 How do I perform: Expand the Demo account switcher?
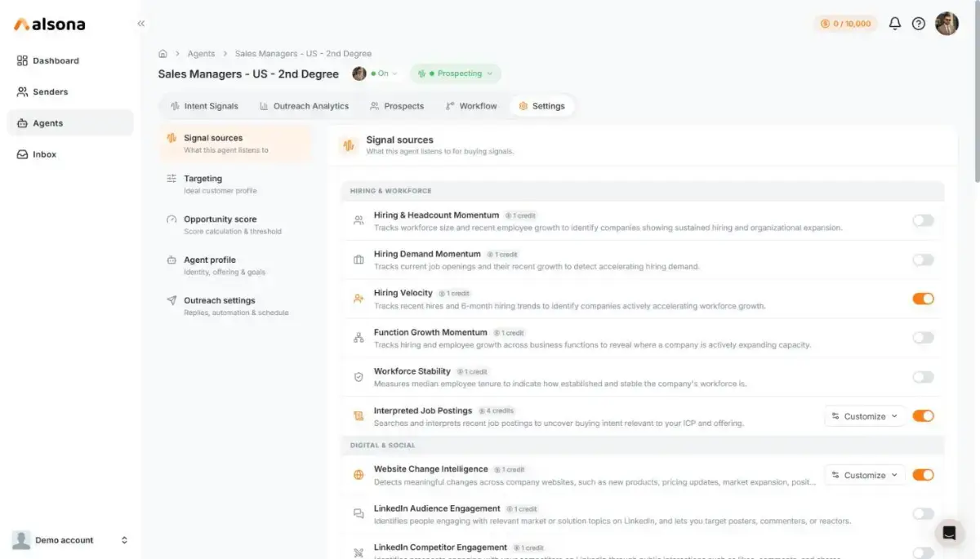pyautogui.click(x=124, y=540)
